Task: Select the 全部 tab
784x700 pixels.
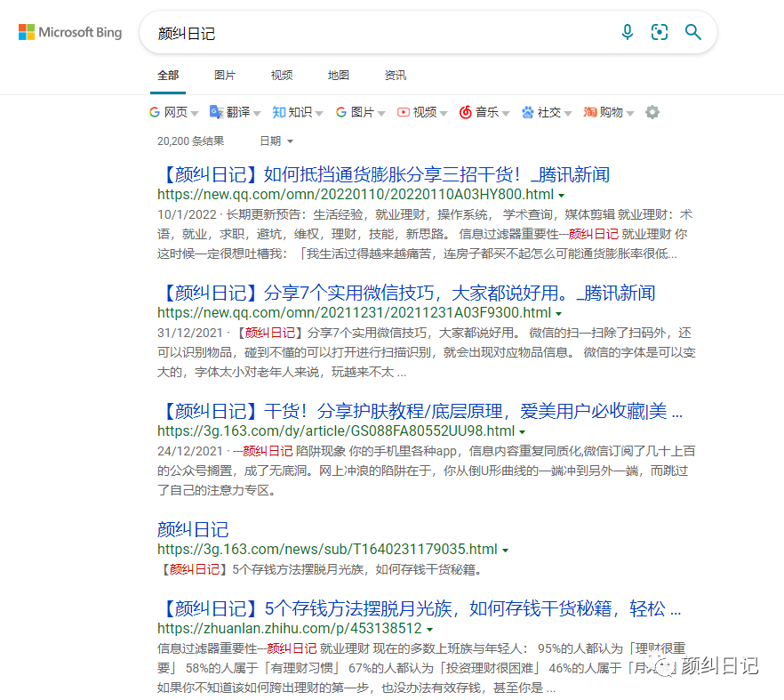Action: [168, 76]
